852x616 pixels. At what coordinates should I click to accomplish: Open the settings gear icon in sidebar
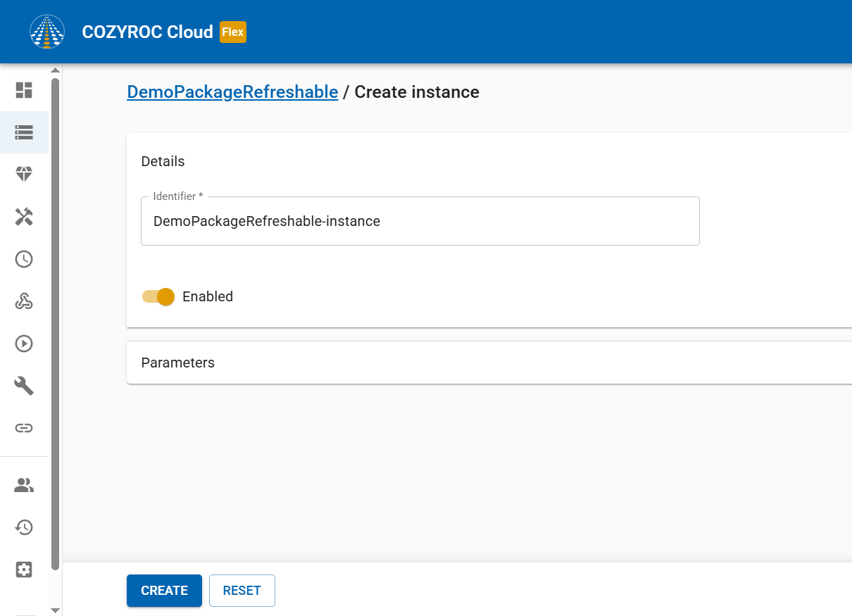24,570
